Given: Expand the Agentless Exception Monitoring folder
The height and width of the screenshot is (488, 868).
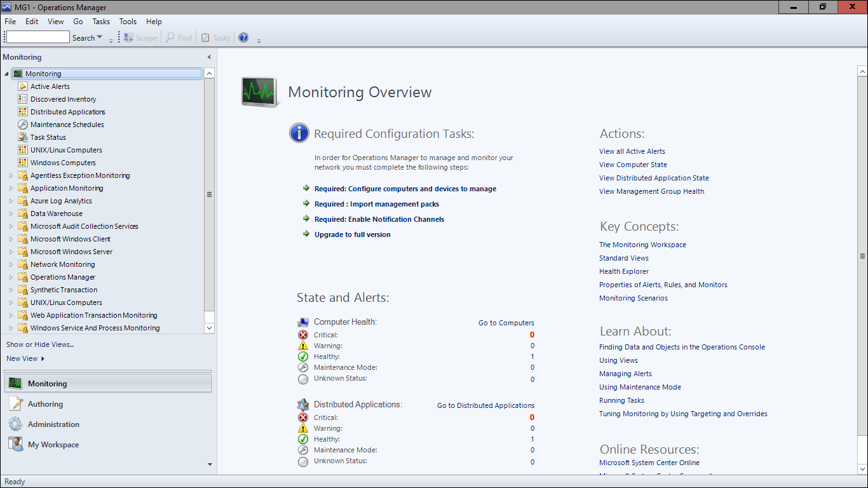Looking at the screenshot, I should click(x=11, y=175).
